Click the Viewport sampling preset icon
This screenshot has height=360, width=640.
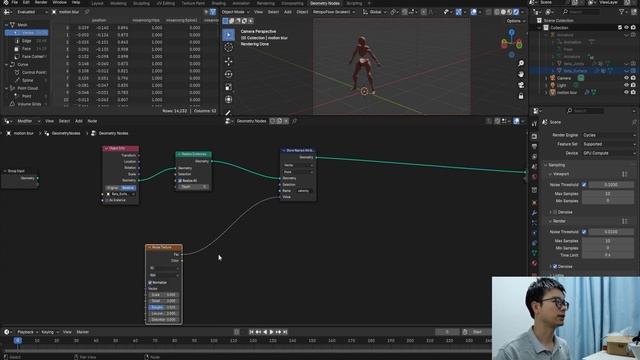click(624, 174)
